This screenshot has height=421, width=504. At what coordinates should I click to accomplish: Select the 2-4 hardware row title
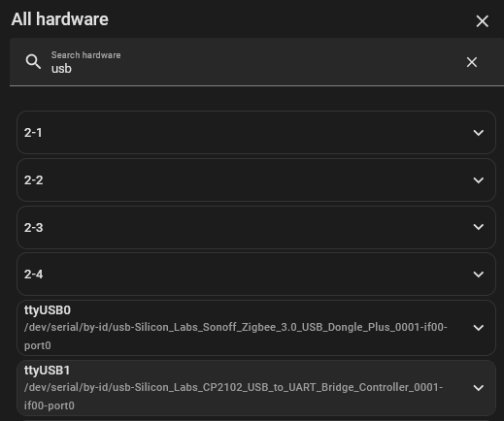[x=33, y=275]
